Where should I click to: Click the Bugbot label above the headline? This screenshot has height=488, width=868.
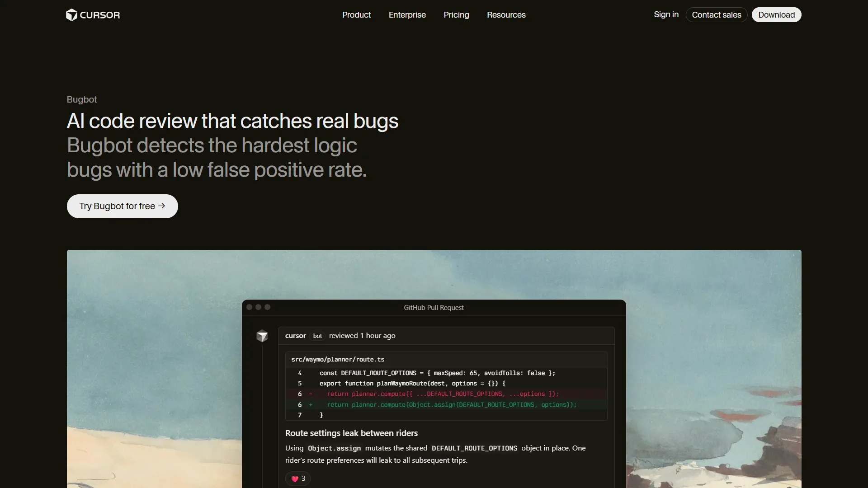pos(82,99)
